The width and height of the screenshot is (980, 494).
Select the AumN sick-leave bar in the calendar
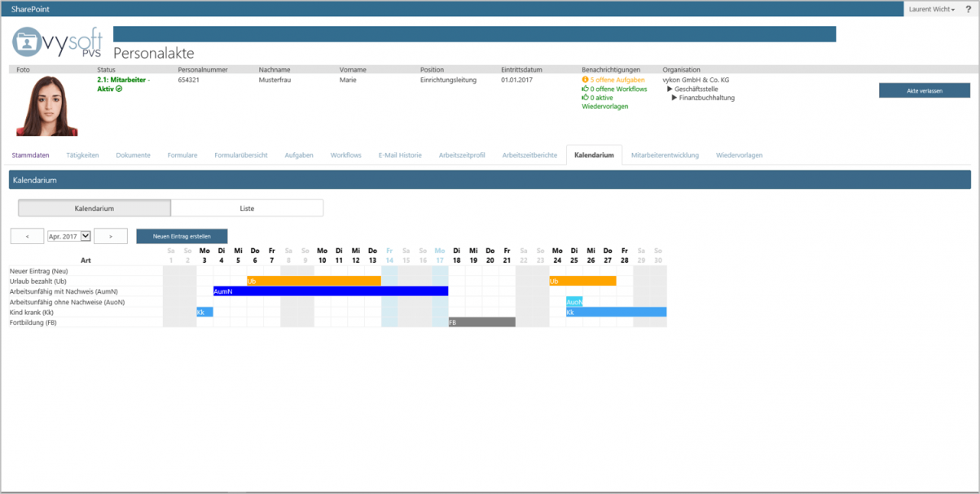326,291
